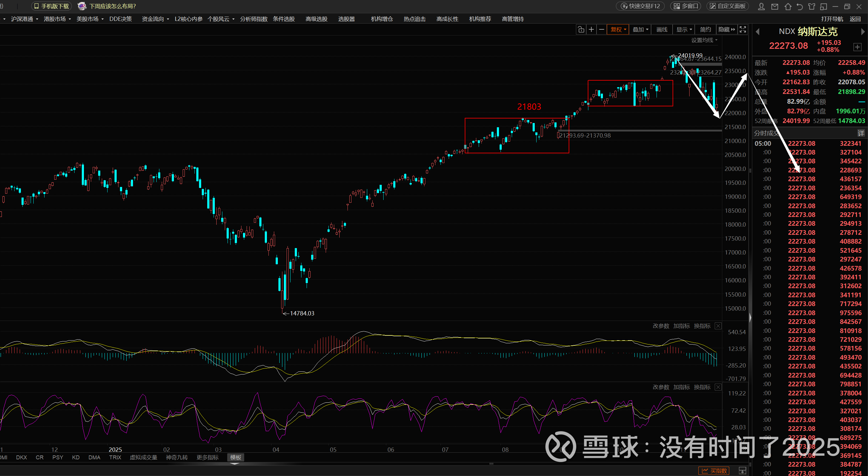The height and width of the screenshot is (476, 868).
Task: Zoom out chart with minus icon
Action: (601, 30)
